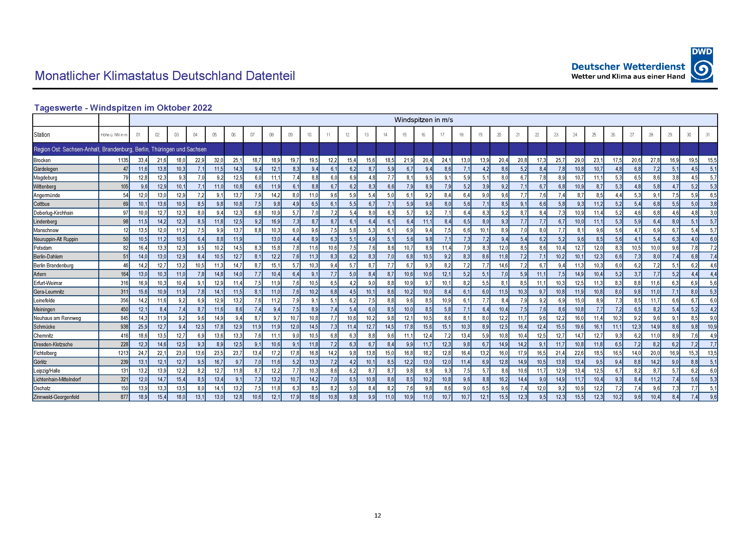Click the 'Windspitzen in m/s' header cell
Screen dimensions: 756x535
423,120
